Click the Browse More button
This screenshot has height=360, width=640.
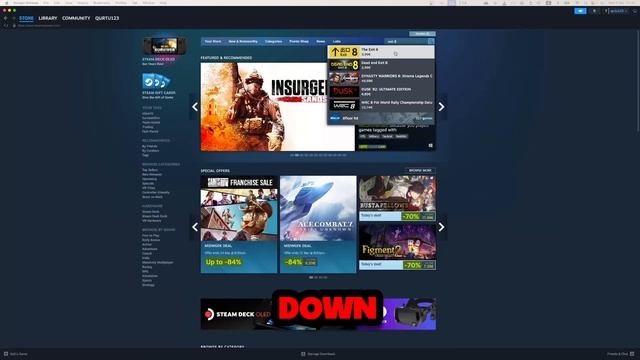[x=420, y=170]
